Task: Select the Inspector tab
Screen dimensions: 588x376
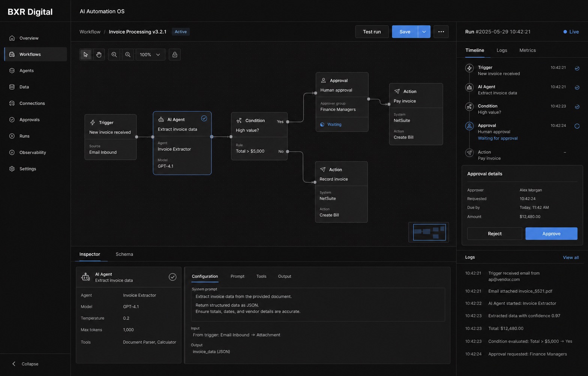Action: [90, 254]
